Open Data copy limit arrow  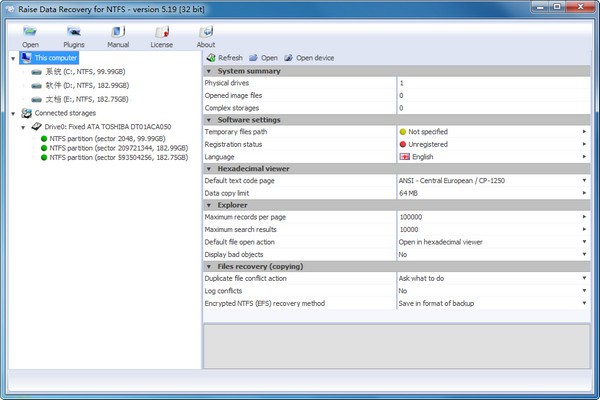584,193
